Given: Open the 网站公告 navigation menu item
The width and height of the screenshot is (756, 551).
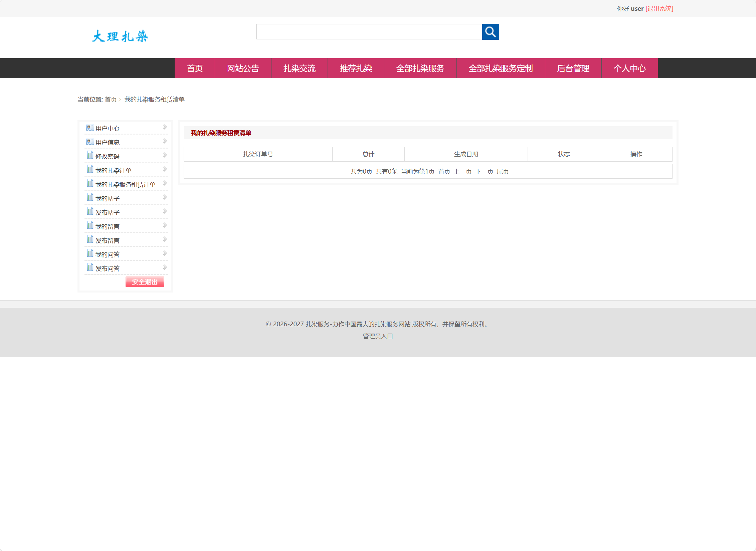Looking at the screenshot, I should coord(243,68).
